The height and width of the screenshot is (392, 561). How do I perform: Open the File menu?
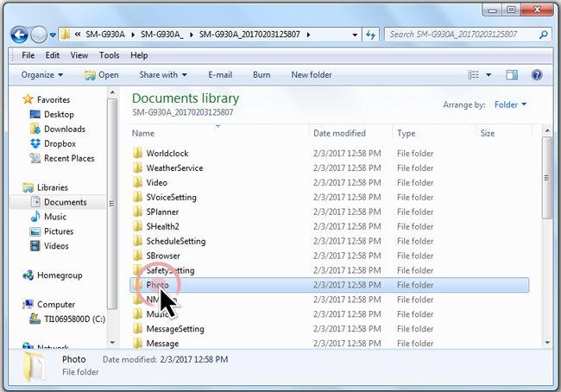point(28,55)
